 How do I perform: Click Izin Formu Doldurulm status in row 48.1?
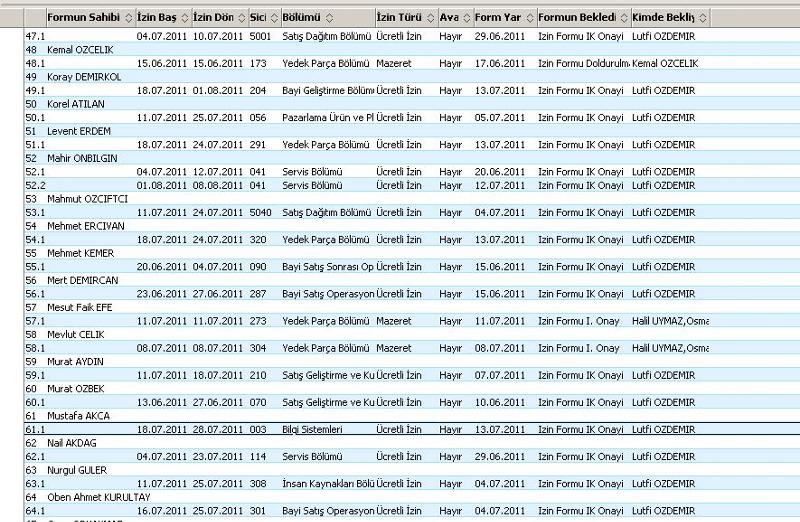pyautogui.click(x=584, y=63)
